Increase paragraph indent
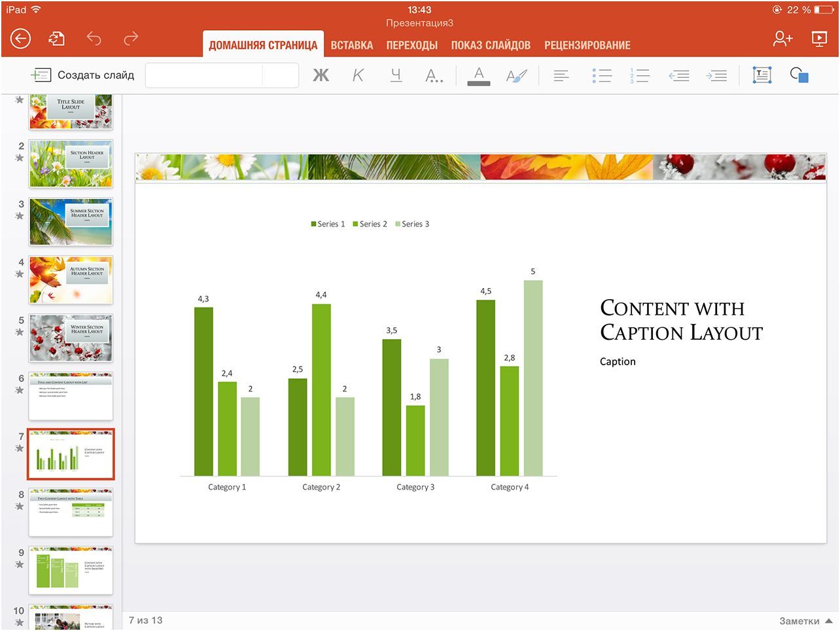 pos(716,75)
